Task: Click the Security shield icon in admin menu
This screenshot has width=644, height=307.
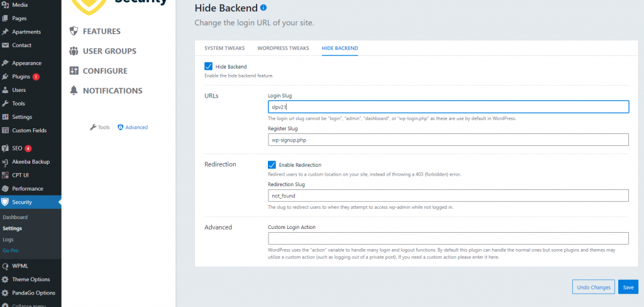Action: coord(6,202)
